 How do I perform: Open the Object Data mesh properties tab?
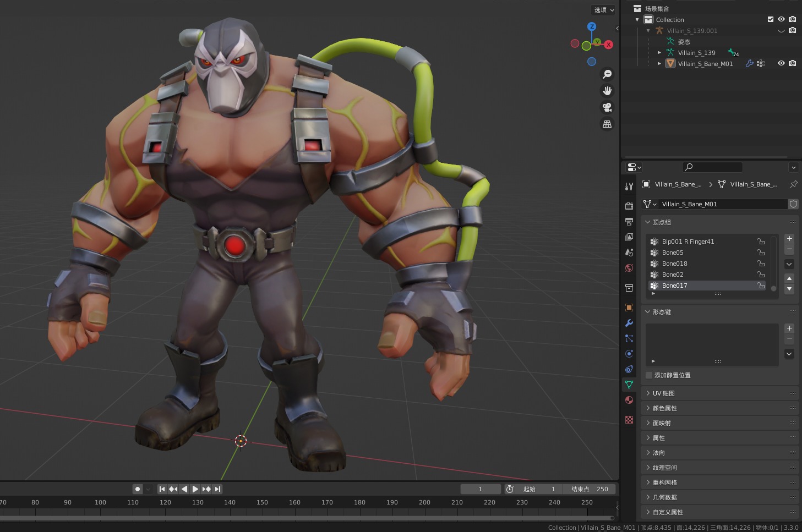[x=629, y=385]
